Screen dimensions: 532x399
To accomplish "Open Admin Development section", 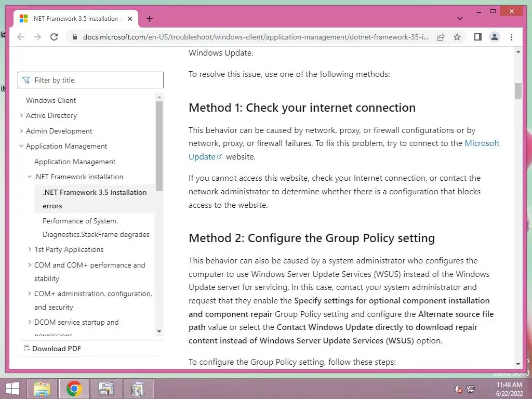I will [59, 131].
